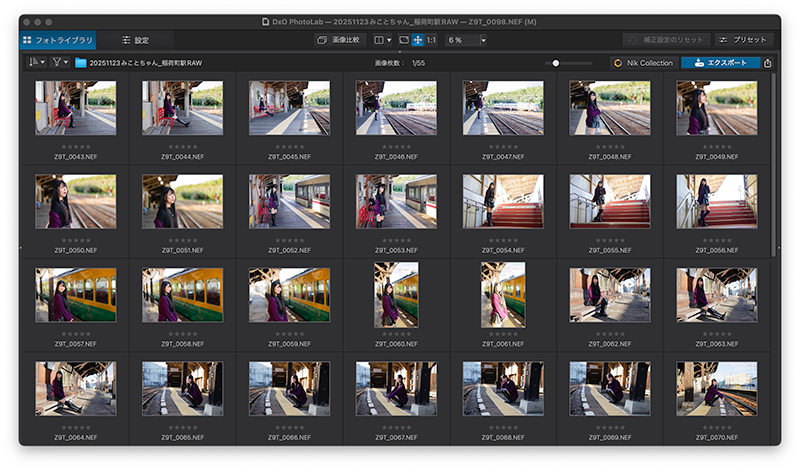Adjust the thumbnail size slider
The height and width of the screenshot is (469, 800).
(568, 63)
